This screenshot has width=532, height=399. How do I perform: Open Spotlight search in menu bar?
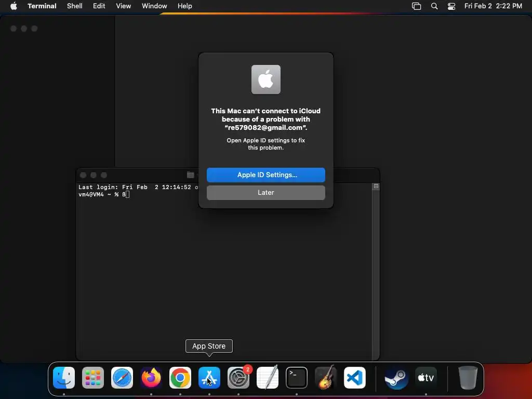434,6
